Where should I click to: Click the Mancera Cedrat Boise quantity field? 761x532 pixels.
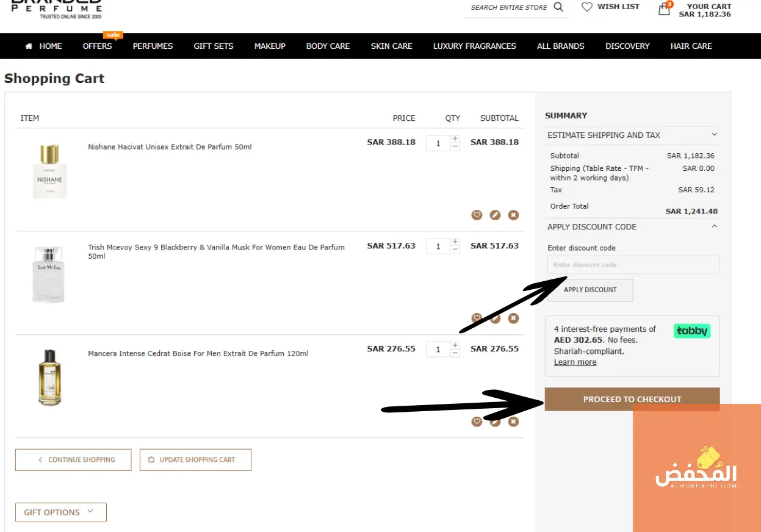[x=438, y=350]
